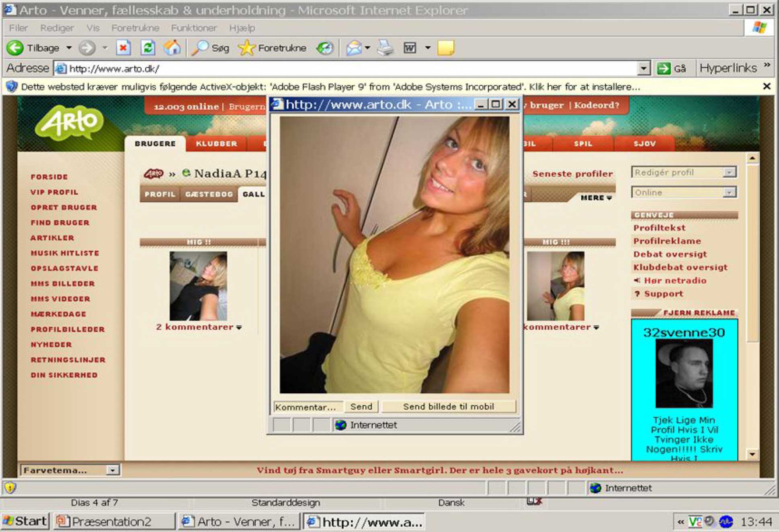
Task: Open the address bar dropdown
Action: [643, 68]
